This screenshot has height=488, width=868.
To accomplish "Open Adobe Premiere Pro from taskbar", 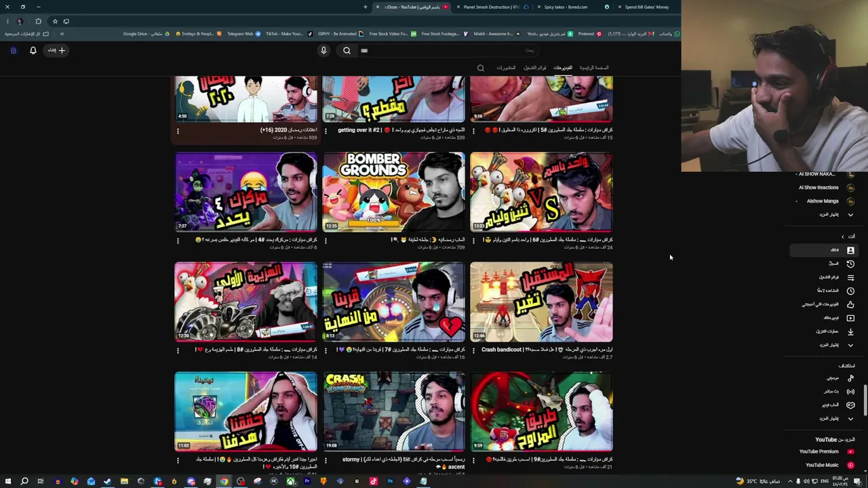I will (307, 481).
